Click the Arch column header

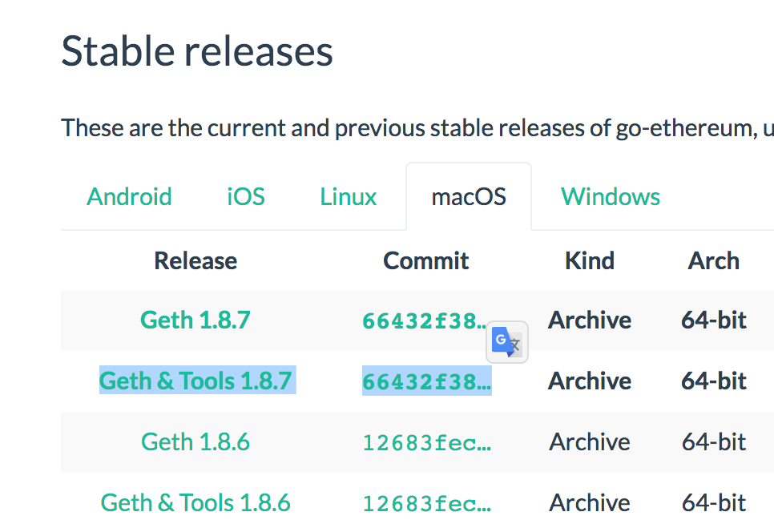point(714,260)
